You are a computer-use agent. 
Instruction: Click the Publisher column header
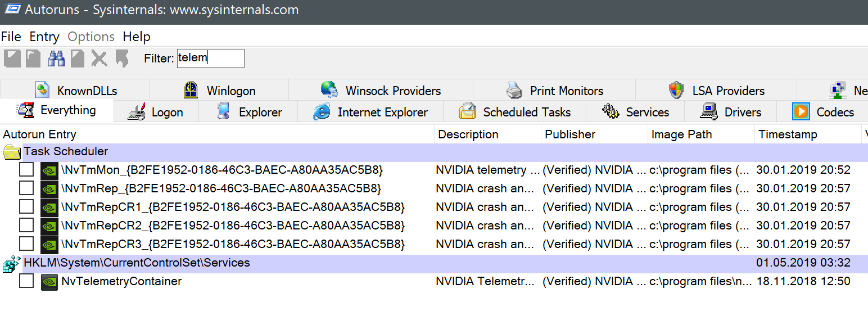tap(570, 134)
